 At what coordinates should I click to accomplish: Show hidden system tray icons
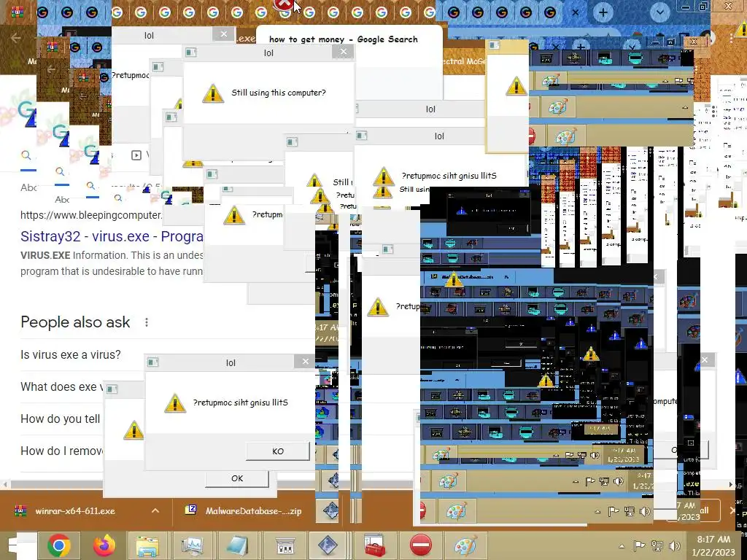click(622, 546)
